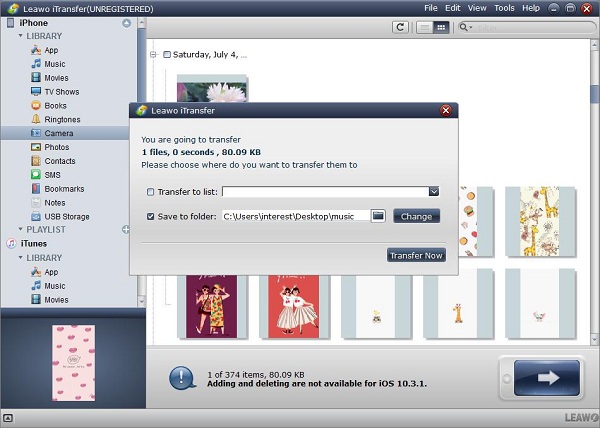This screenshot has height=428, width=600.
Task: Expand the search filter options arrow
Action: [x=470, y=27]
